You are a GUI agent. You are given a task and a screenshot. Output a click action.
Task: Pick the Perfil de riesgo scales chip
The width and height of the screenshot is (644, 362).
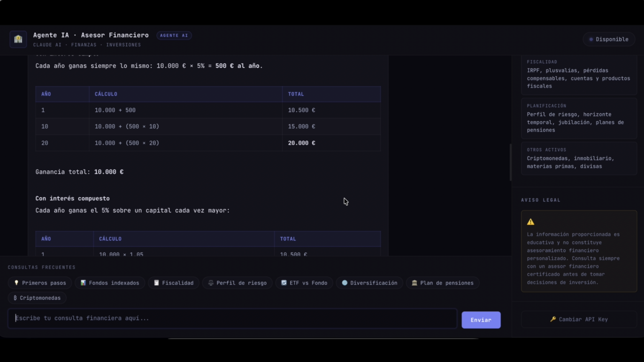click(x=237, y=283)
